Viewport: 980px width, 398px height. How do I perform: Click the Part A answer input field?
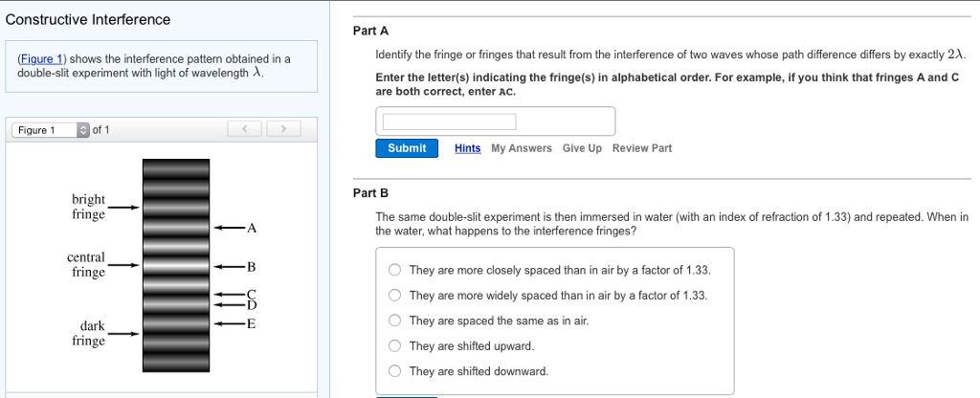point(450,122)
